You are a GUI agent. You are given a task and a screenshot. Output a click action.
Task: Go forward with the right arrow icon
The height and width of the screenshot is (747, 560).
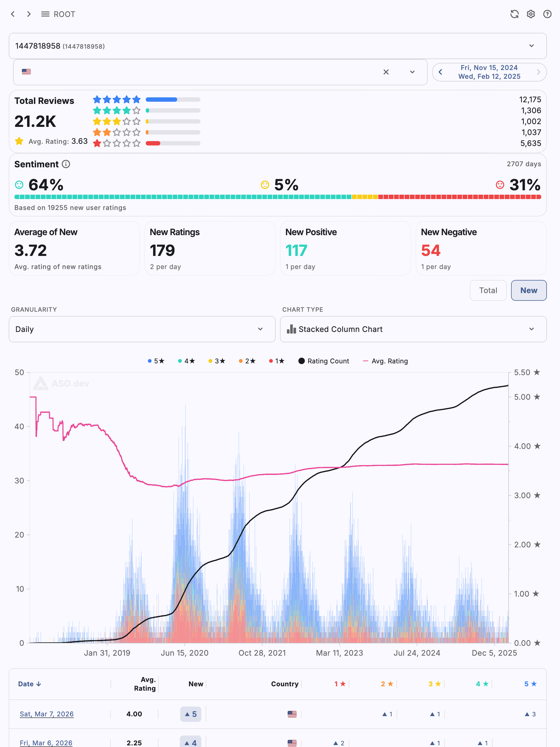(x=29, y=14)
